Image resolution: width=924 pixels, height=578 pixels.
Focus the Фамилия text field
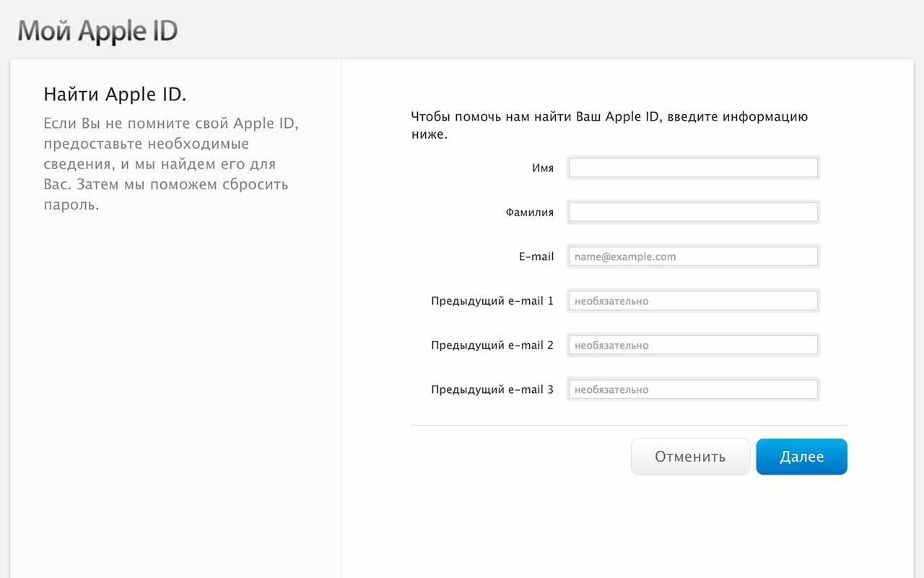(x=693, y=212)
